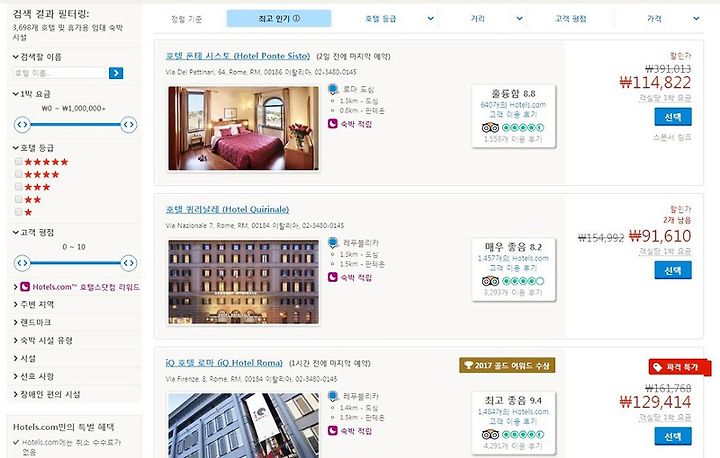Click map pin icon for Hotel Quirinale

pyautogui.click(x=333, y=243)
